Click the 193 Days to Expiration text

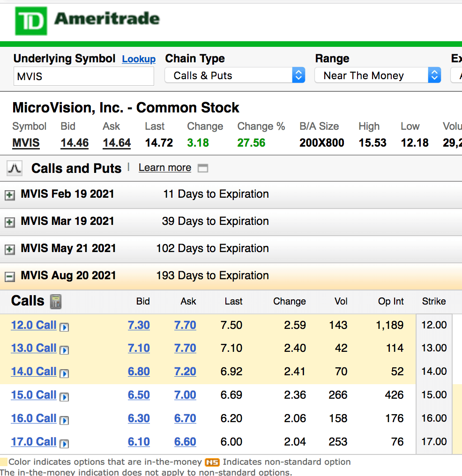pyautogui.click(x=212, y=275)
